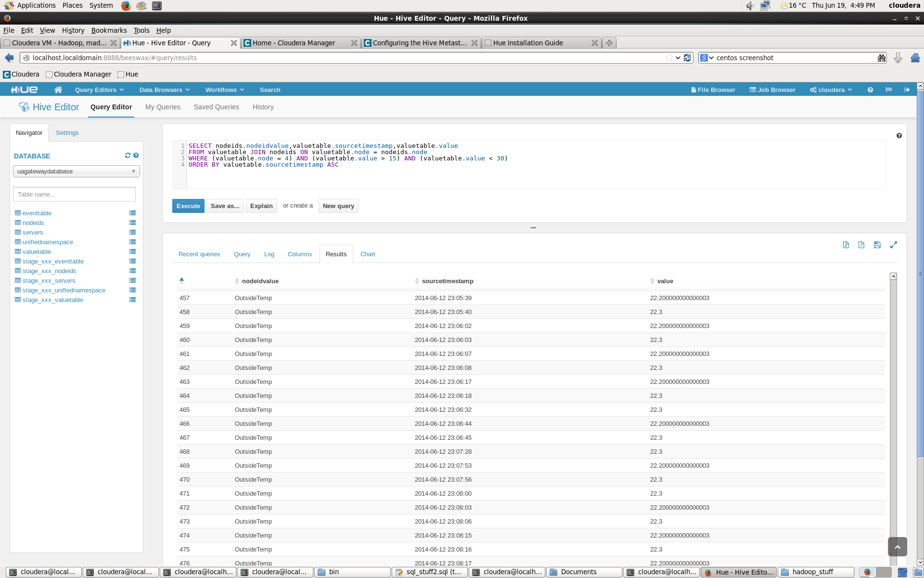Sort by value column
The width and height of the screenshot is (924, 578).
click(665, 281)
